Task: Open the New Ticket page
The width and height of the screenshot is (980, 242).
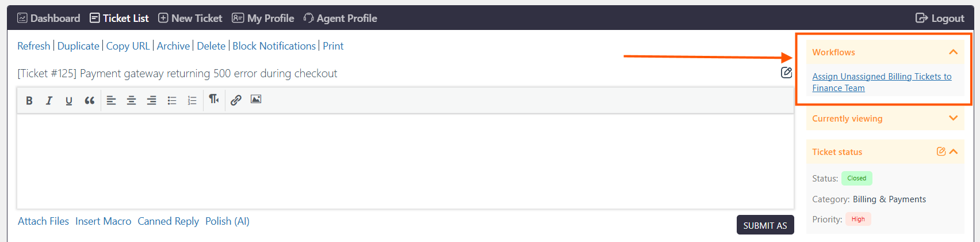Action: pos(190,18)
